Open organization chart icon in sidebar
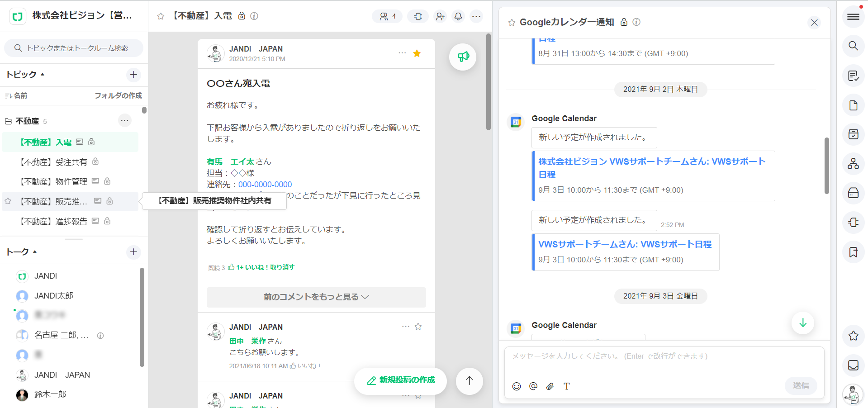This screenshot has width=868, height=408. pyautogui.click(x=854, y=164)
